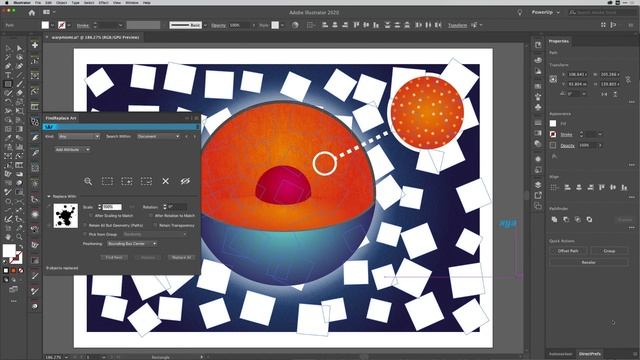The image size is (640, 360).
Task: Click the constrain proportions link icon
Action: (x=628, y=79)
